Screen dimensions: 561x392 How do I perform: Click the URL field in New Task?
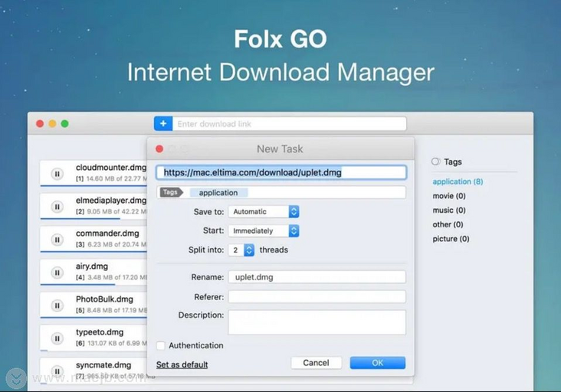click(x=281, y=172)
